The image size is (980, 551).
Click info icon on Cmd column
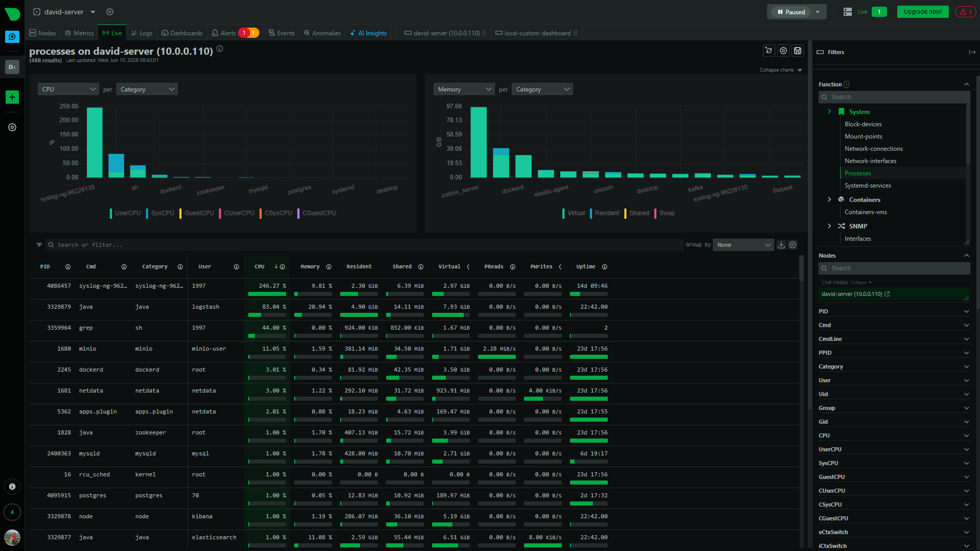click(x=124, y=267)
